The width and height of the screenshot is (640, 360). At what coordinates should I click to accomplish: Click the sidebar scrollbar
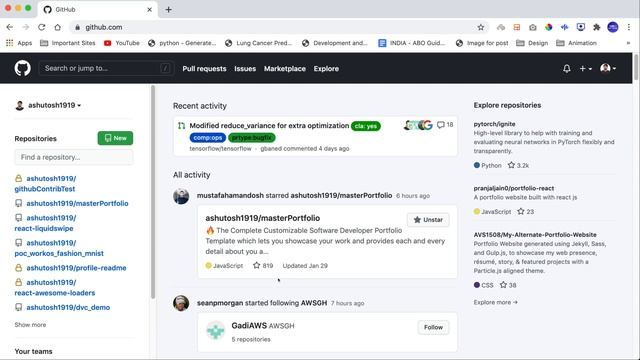[x=153, y=192]
